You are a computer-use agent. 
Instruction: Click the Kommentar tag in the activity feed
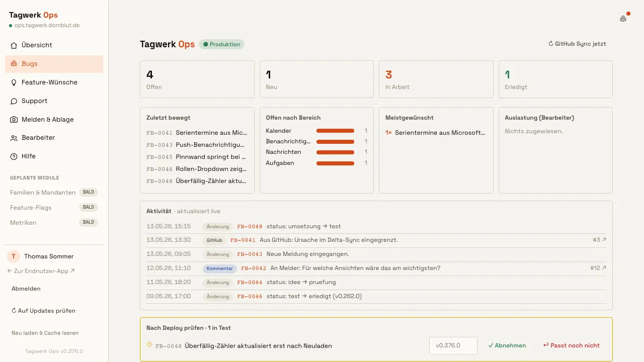tap(220, 268)
